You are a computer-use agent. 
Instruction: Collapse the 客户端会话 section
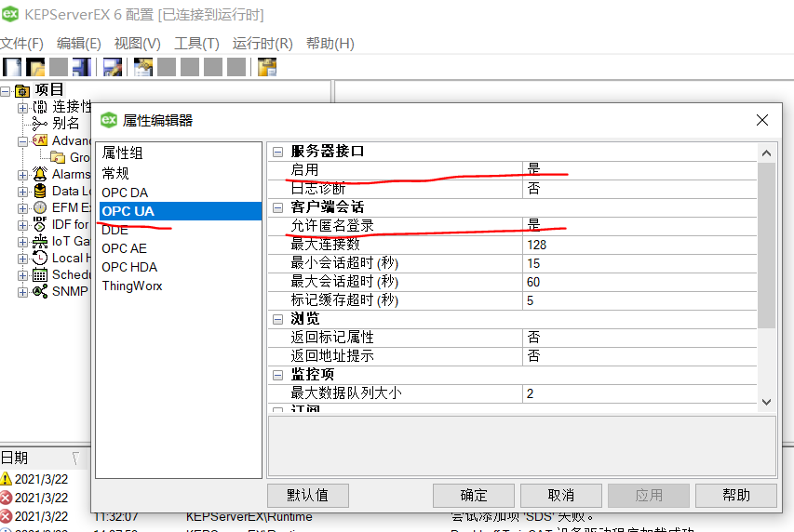(x=277, y=207)
